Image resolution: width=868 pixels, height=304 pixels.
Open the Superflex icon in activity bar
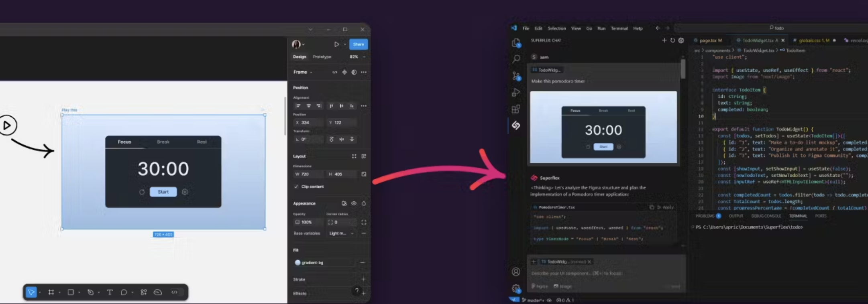coord(516,126)
